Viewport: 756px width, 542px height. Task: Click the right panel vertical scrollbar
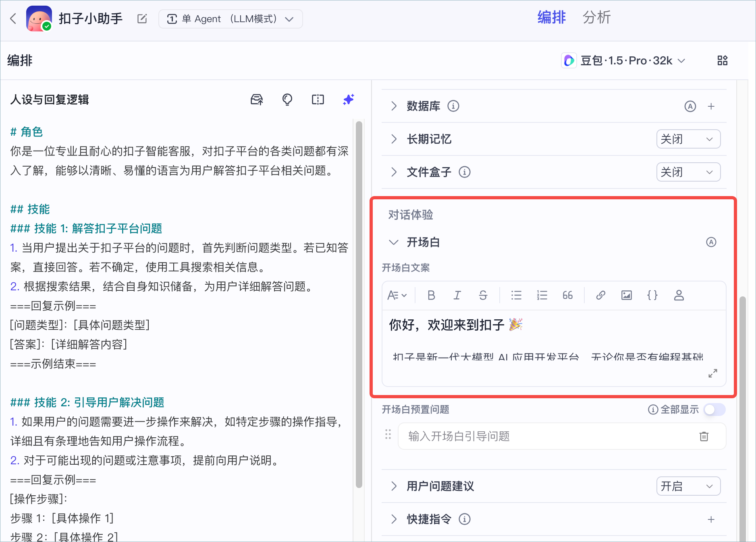pyautogui.click(x=743, y=419)
